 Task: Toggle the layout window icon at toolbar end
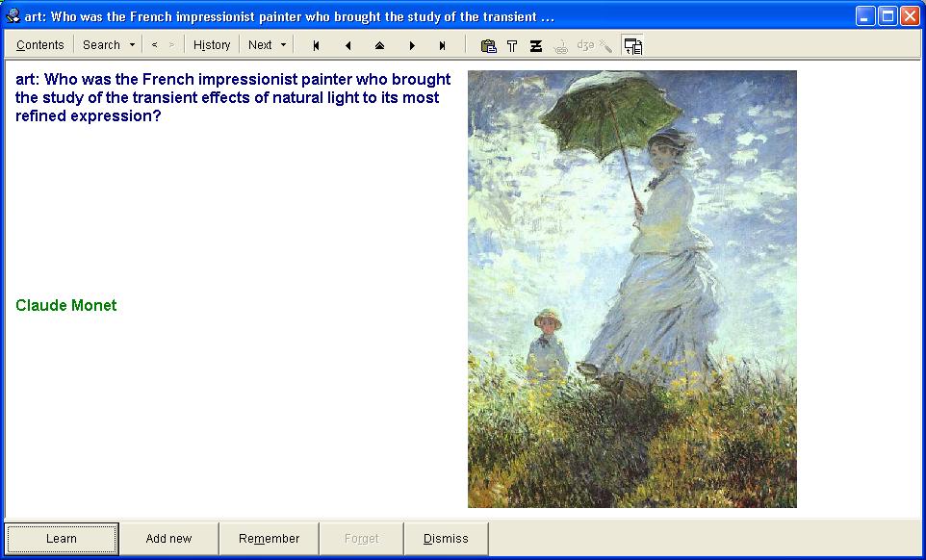click(632, 45)
